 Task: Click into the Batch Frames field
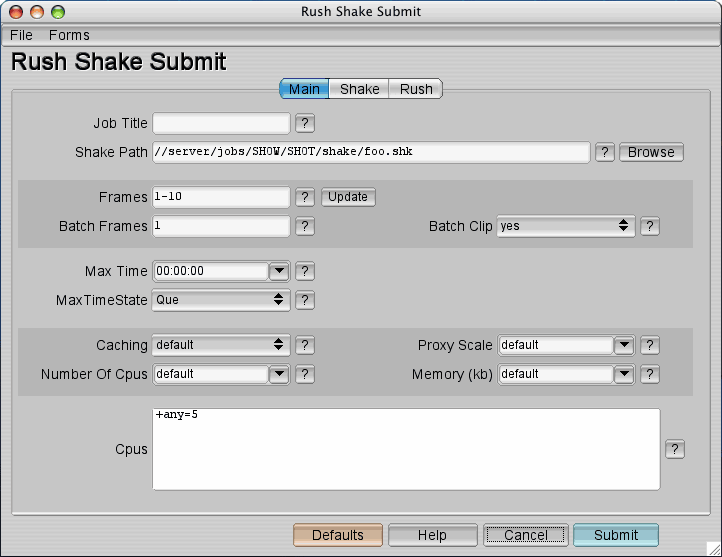[221, 226]
